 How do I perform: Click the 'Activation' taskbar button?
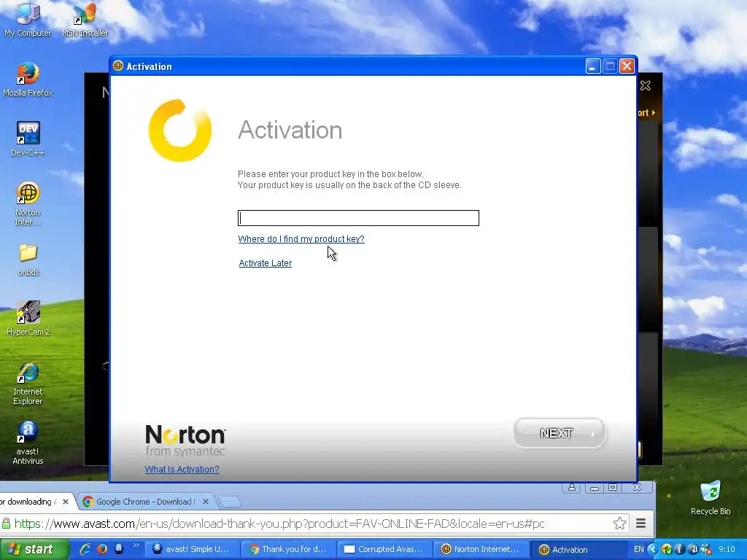click(578, 549)
